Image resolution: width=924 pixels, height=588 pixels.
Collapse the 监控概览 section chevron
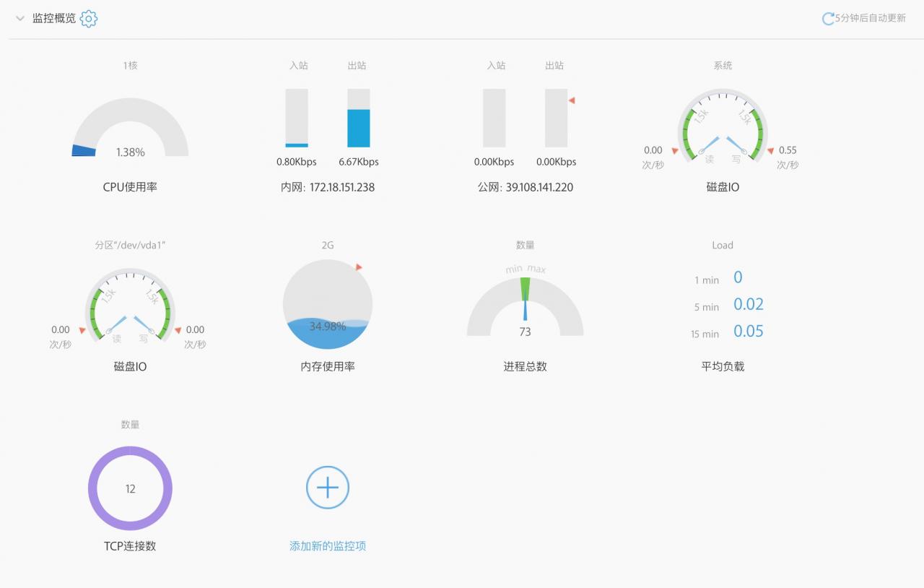(20, 19)
